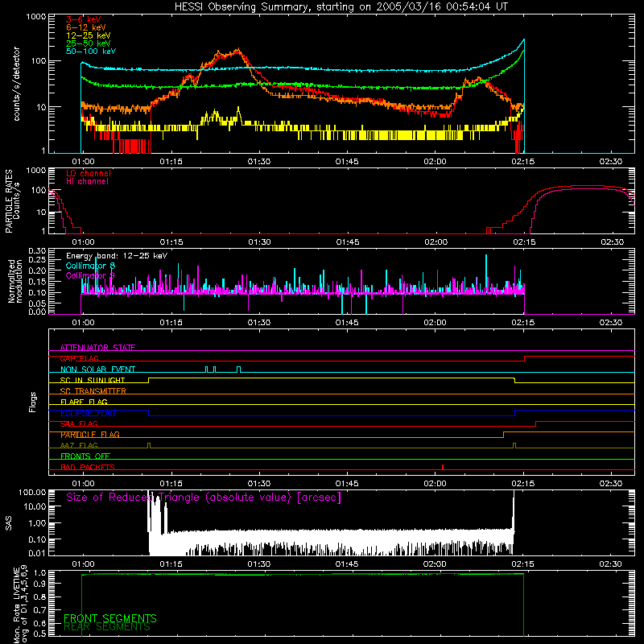
Task: Click the 12-25 keV yellow legend label
Action: click(89, 35)
